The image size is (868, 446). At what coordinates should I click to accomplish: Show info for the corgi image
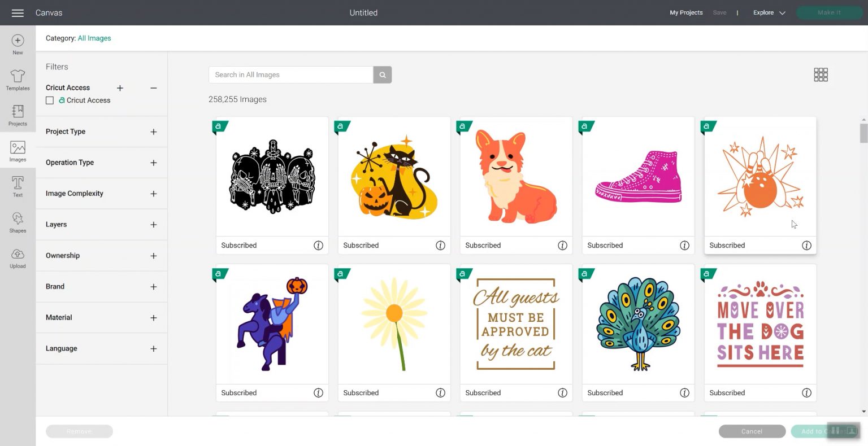click(562, 246)
